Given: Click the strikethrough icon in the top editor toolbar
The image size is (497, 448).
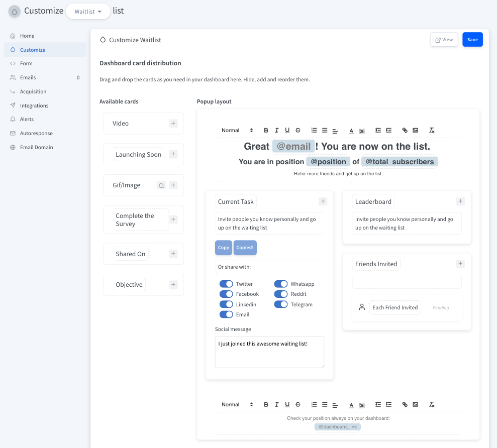Looking at the screenshot, I should tap(297, 130).
